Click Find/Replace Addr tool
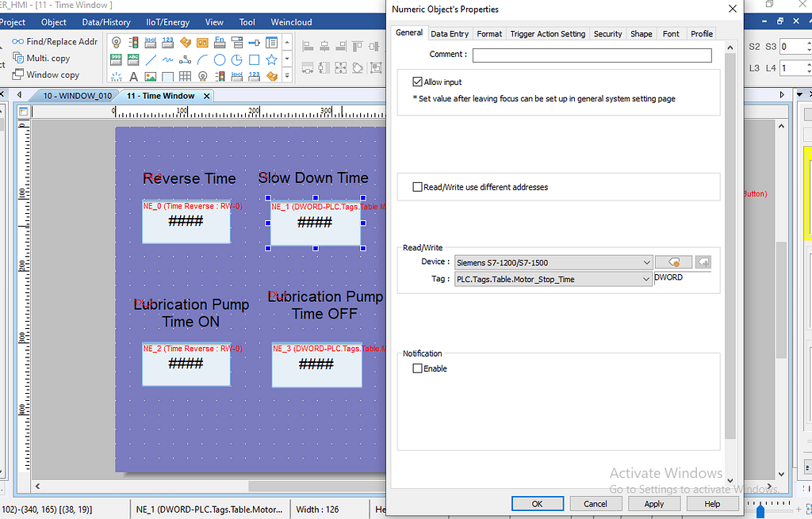812x519 pixels. 54,41
